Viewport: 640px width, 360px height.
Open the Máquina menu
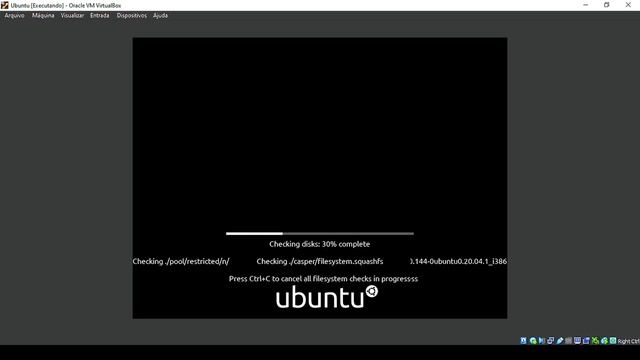[43, 16]
